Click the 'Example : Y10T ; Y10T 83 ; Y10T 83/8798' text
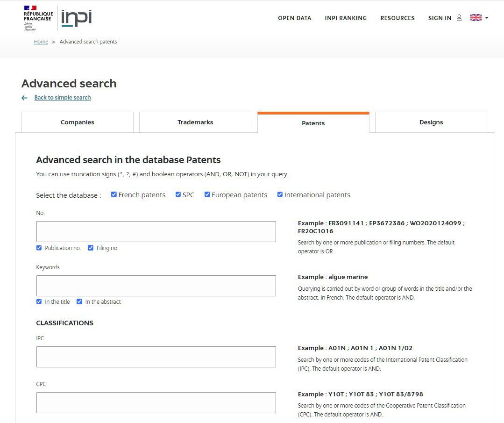The width and height of the screenshot is (504, 423). tap(360, 394)
